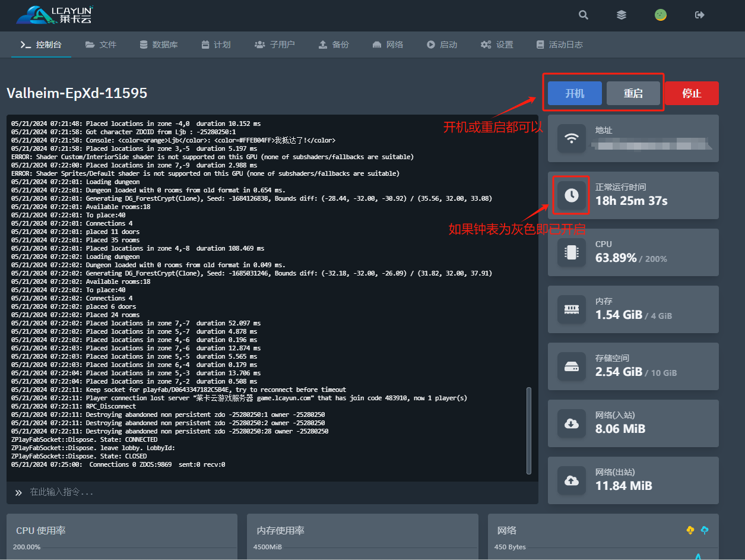Screen dimensions: 745x560
Task: Click the command prompt chevrons icon
Action: (x=18, y=492)
